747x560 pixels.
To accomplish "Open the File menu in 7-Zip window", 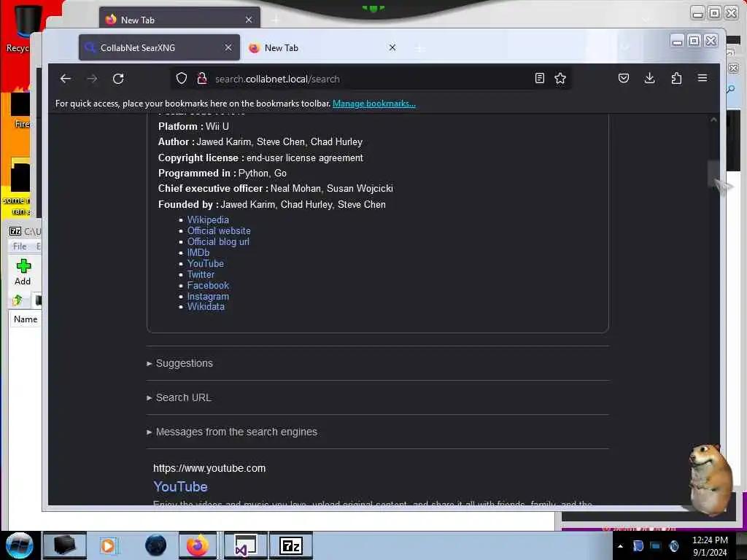I will pos(20,246).
